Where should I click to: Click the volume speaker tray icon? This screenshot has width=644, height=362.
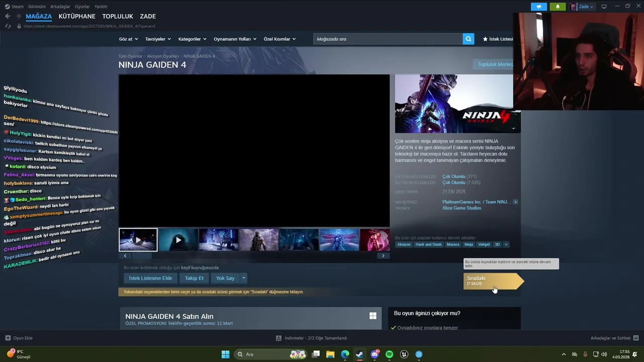pyautogui.click(x=604, y=354)
